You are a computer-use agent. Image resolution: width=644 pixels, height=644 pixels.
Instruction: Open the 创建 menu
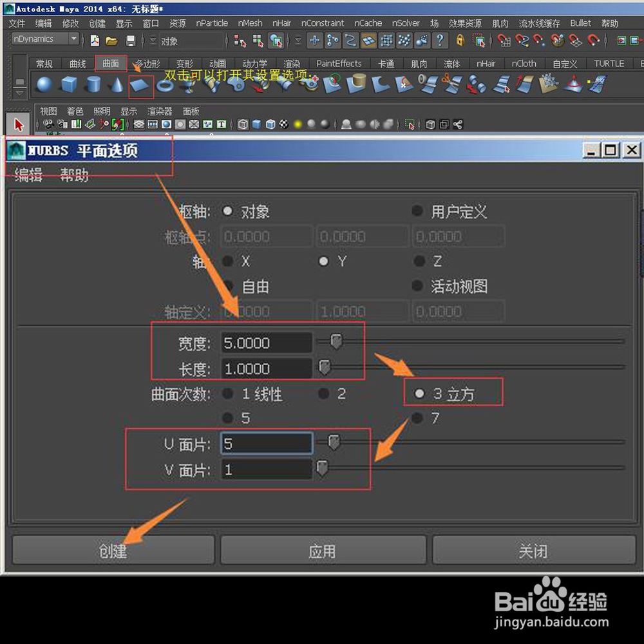[x=97, y=23]
